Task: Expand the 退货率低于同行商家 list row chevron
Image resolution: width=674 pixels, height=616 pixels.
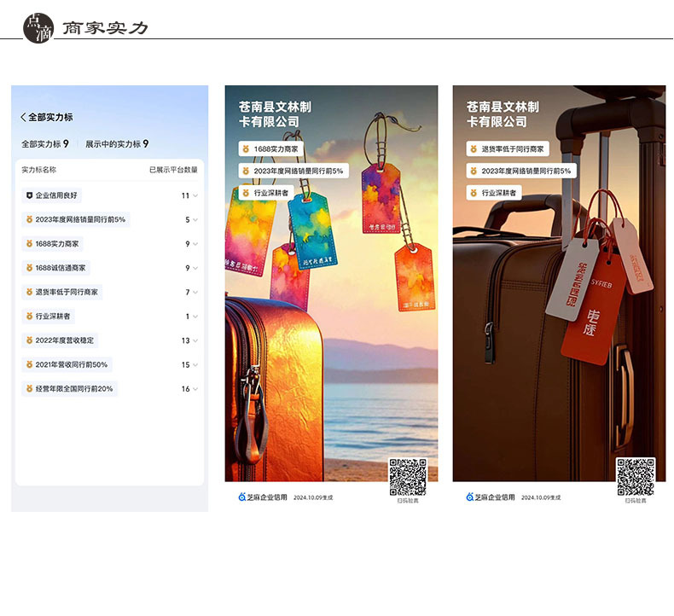Action: coord(195,293)
